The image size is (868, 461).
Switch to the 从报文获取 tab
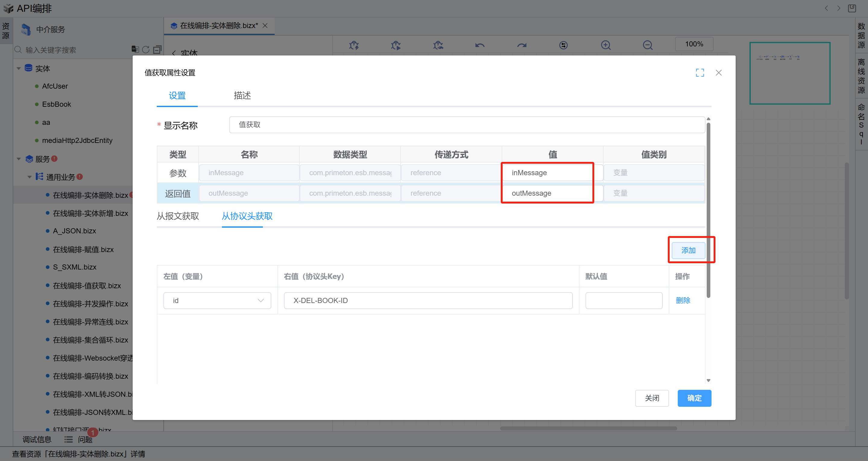click(x=178, y=216)
